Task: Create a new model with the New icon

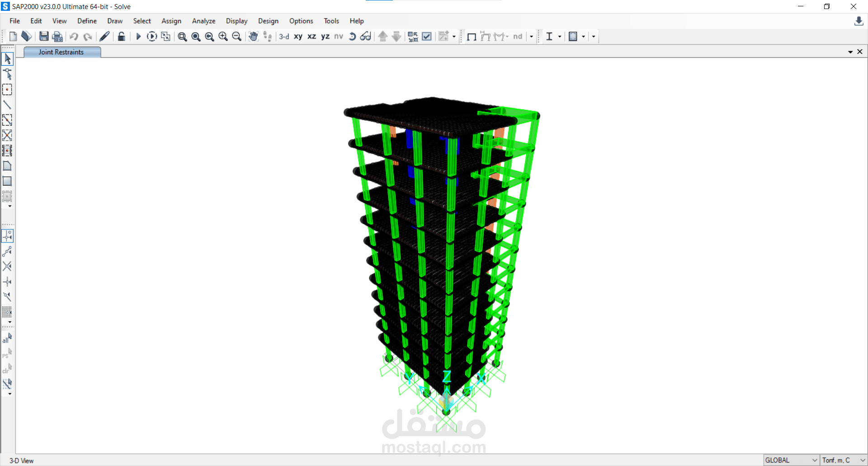Action: pyautogui.click(x=13, y=37)
